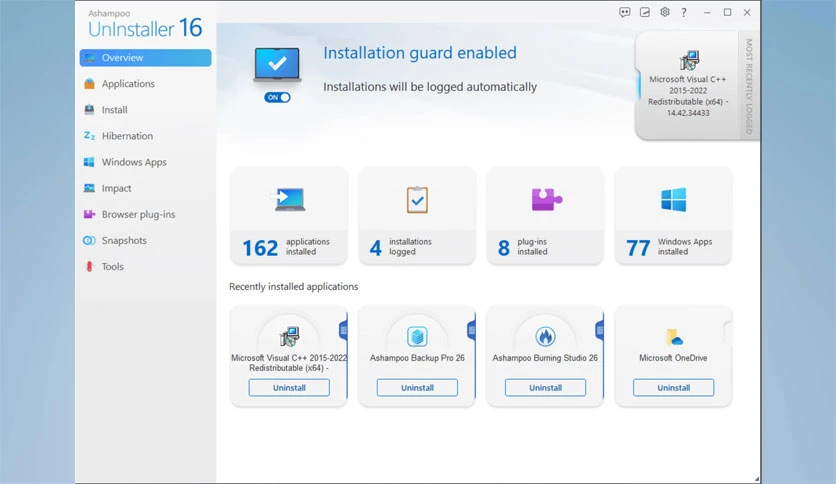Uninstall Ashampoo Burning Studio 26
Viewport: 836px width, 484px height.
tap(545, 388)
